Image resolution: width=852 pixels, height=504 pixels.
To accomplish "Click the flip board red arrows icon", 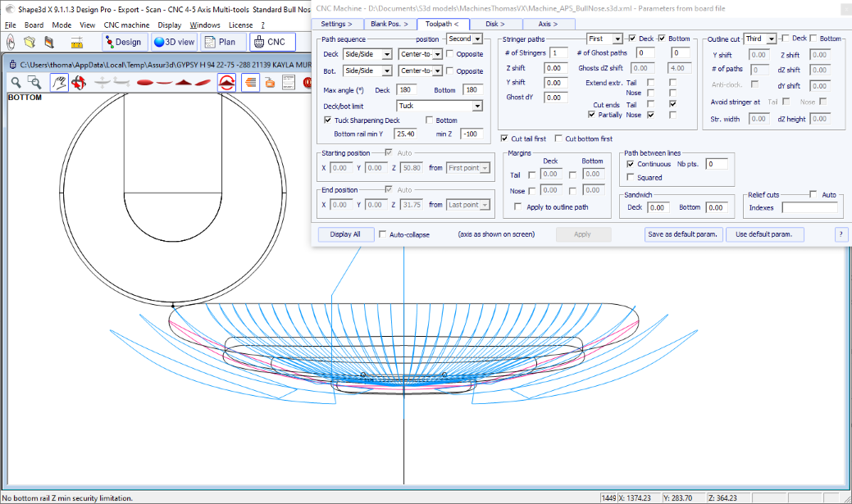I will (x=227, y=82).
